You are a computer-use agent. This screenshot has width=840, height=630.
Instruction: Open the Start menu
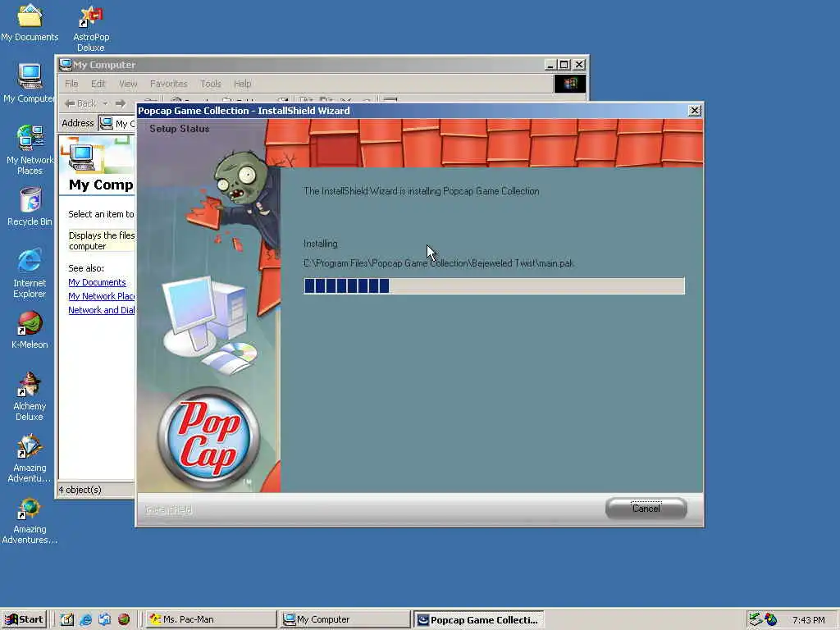pyautogui.click(x=24, y=619)
